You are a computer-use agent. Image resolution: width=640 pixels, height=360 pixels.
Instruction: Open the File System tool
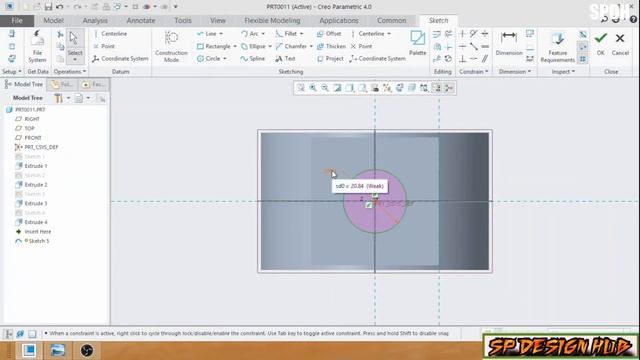pyautogui.click(x=37, y=47)
